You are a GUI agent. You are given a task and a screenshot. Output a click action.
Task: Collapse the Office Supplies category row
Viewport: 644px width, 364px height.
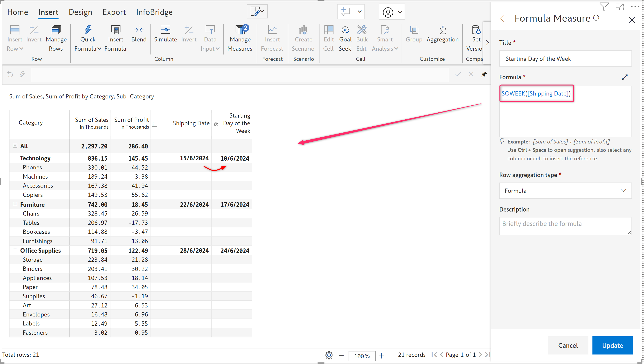pyautogui.click(x=15, y=250)
